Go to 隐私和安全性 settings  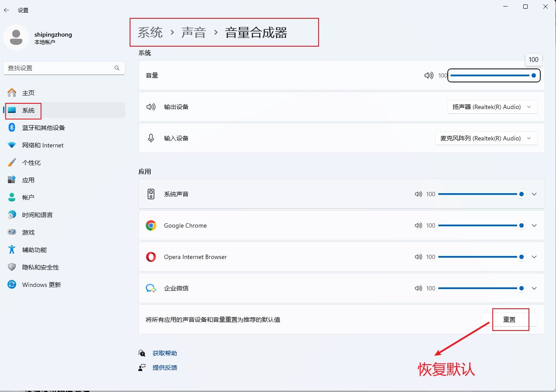pos(40,267)
